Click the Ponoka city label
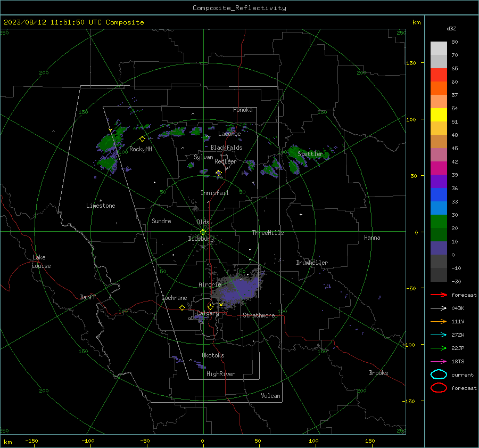Image resolution: width=479 pixels, height=448 pixels. 243,110
